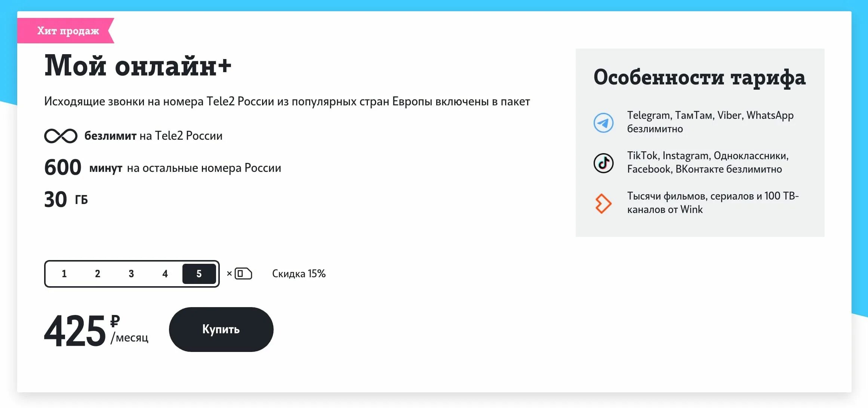
Task: Open the Мой онлайн+ tariff title
Action: (x=138, y=66)
